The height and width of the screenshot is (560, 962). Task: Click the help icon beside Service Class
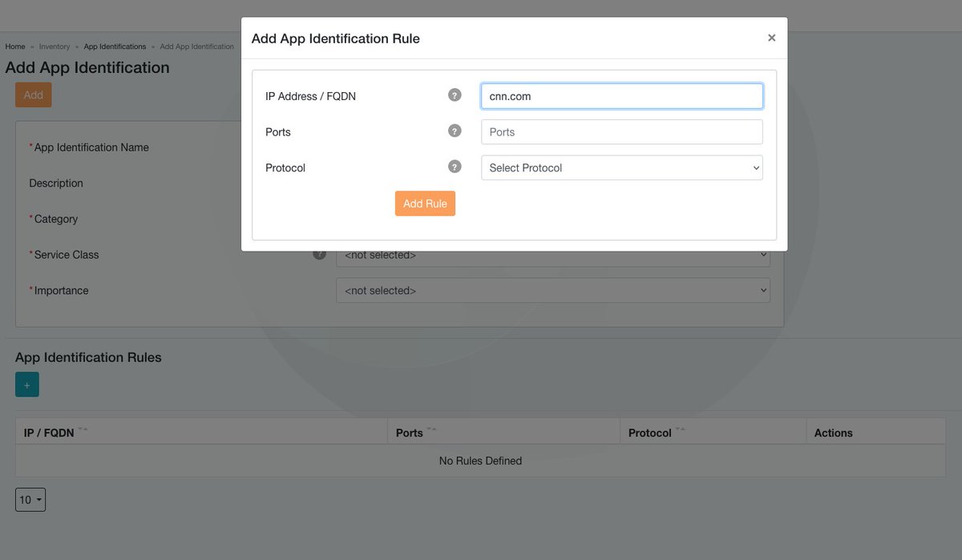[320, 254]
